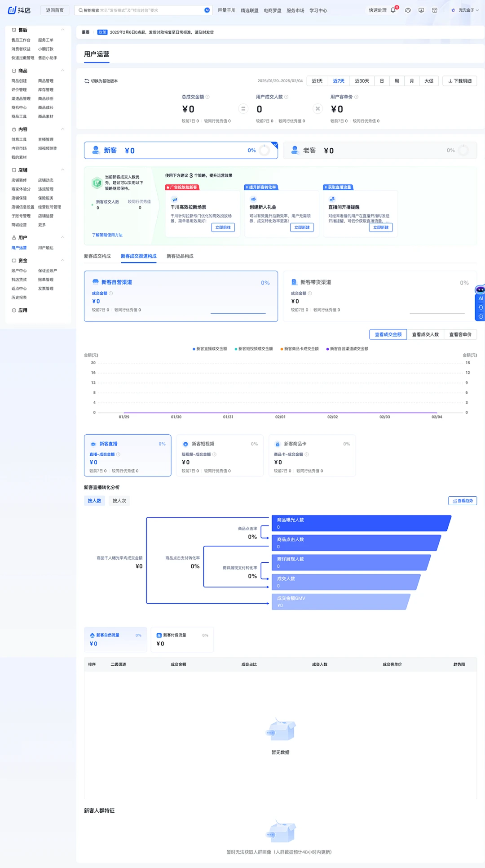This screenshot has height=868, width=485.
Task: Click 立即前往 on 千川高效拉新场景 card
Action: click(x=223, y=227)
